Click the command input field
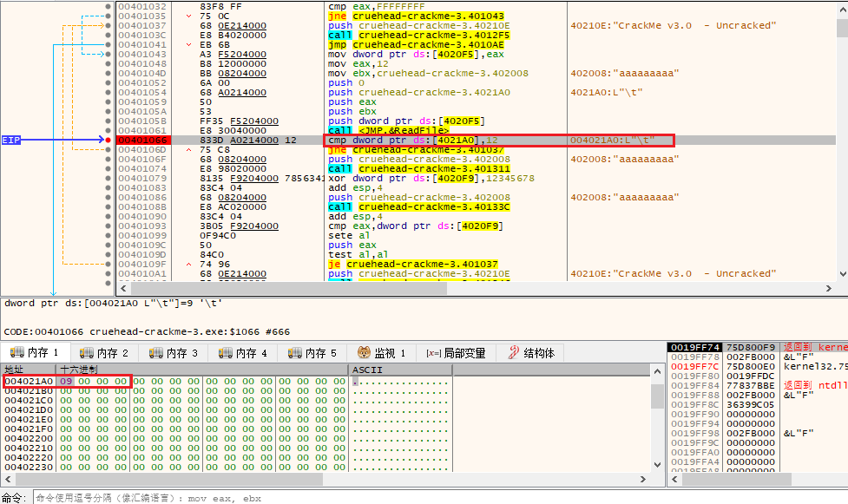This screenshot has width=848, height=504. coord(439,498)
